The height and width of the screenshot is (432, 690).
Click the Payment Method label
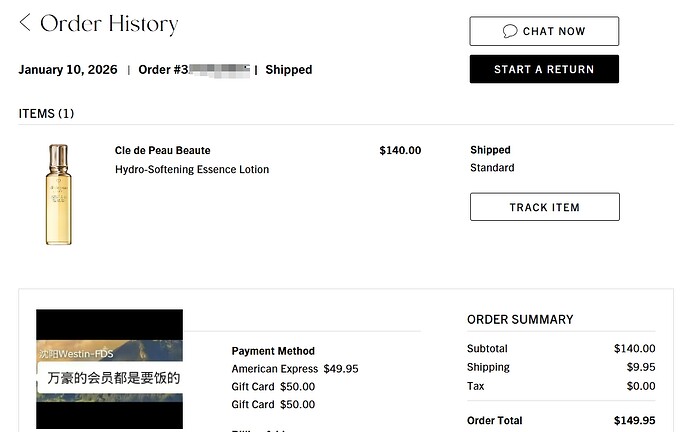(x=273, y=351)
